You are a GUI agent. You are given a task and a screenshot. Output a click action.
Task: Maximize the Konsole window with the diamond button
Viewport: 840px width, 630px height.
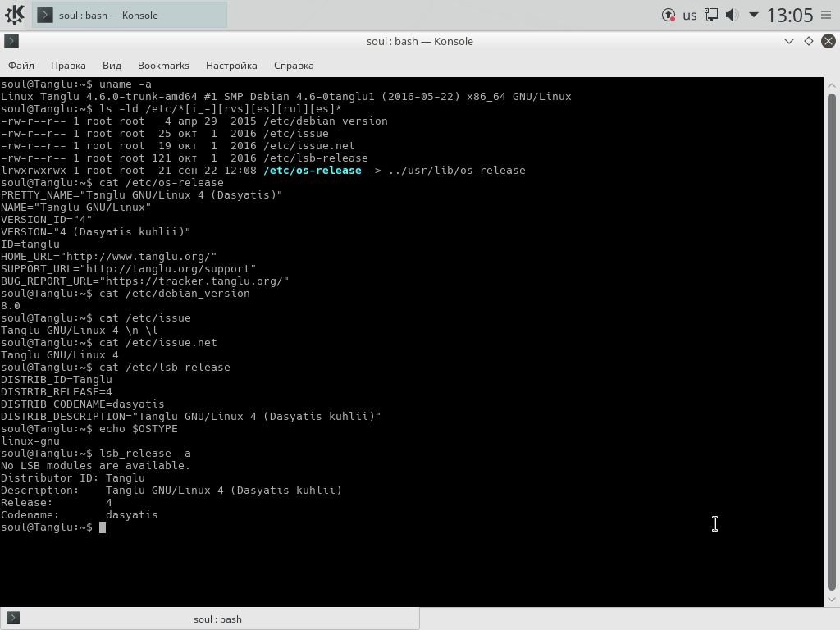tap(808, 41)
